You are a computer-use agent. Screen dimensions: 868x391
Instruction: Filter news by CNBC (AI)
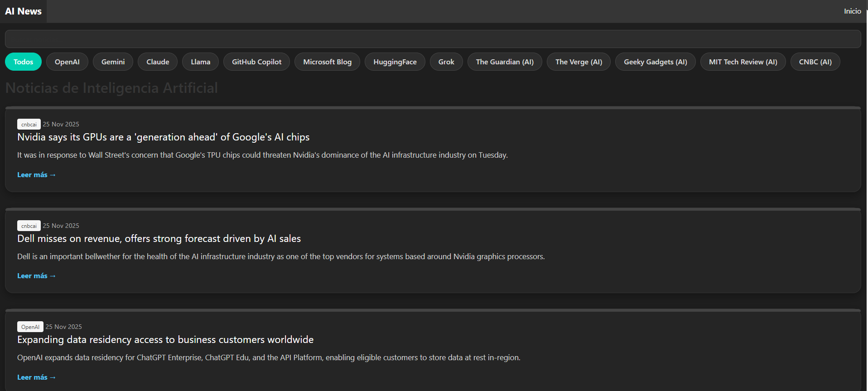(x=815, y=62)
